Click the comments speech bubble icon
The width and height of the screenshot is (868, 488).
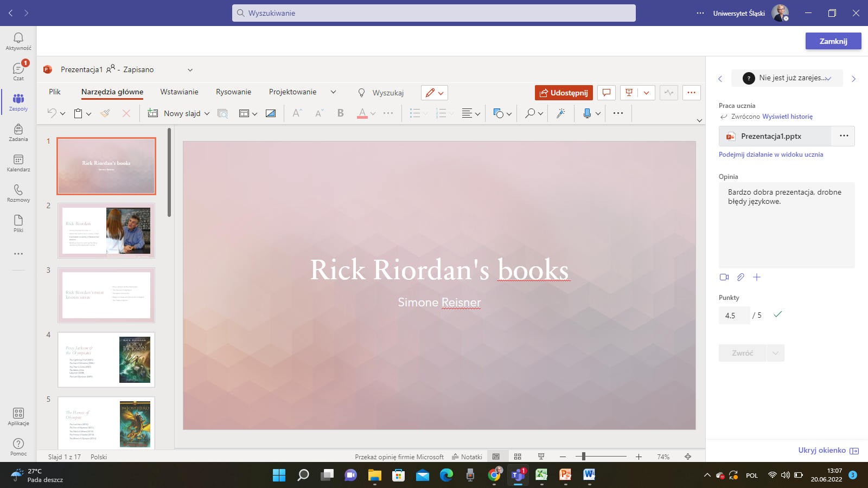(607, 93)
